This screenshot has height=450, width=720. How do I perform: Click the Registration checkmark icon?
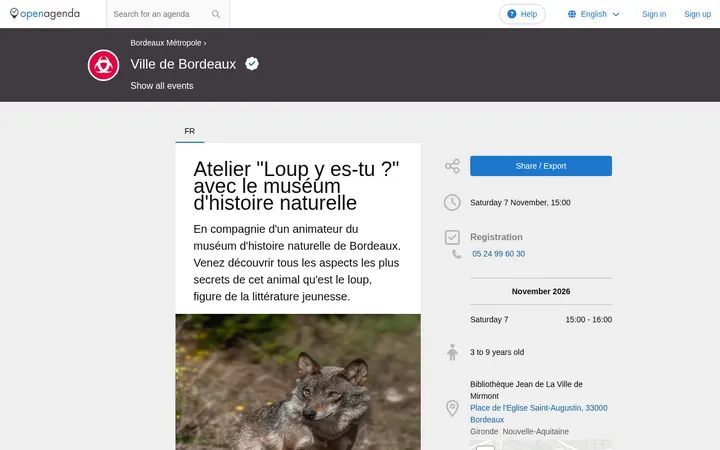[x=452, y=237]
